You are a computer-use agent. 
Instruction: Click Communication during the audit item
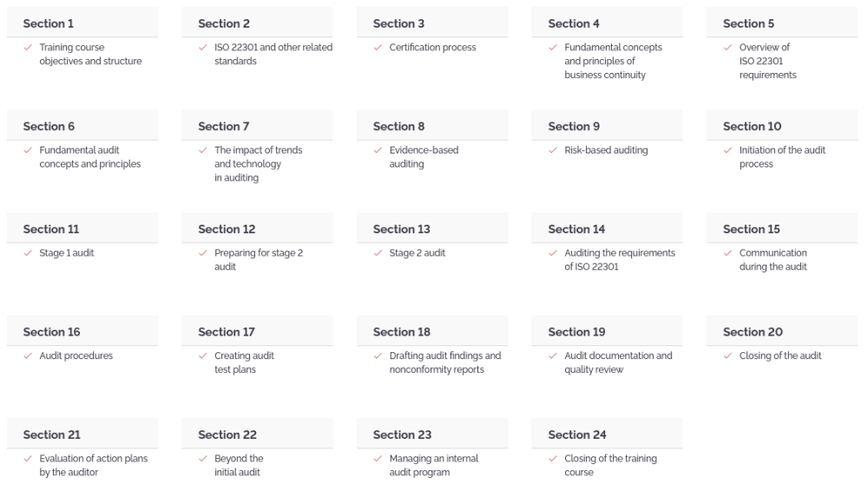[773, 260]
